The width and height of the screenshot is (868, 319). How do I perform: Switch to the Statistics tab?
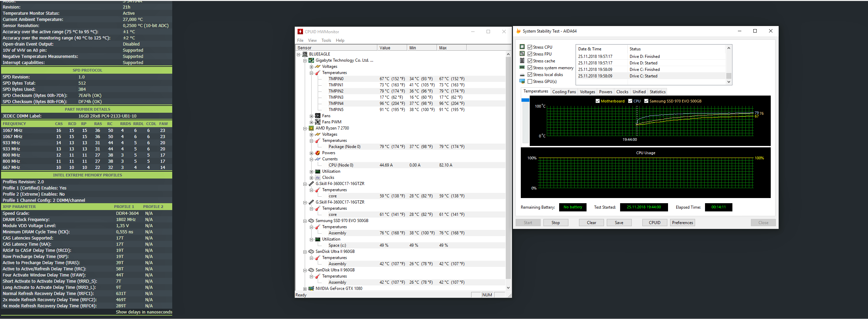coord(657,92)
